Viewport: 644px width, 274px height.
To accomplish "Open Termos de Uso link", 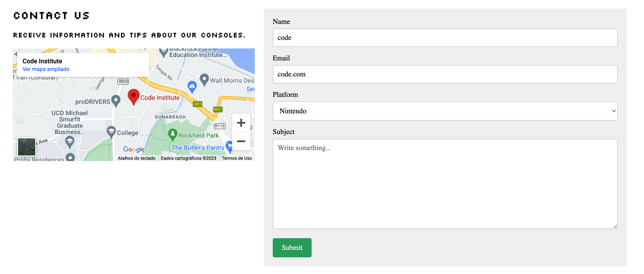I will tap(236, 158).
